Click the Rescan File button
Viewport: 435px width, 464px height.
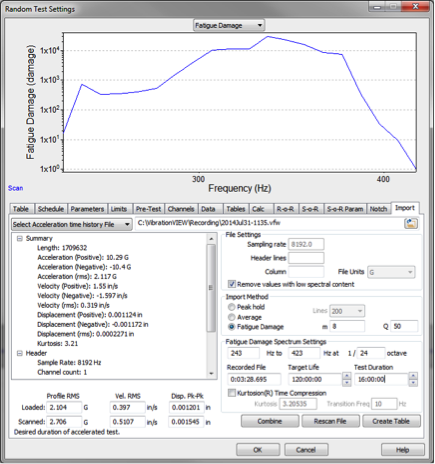pyautogui.click(x=330, y=421)
